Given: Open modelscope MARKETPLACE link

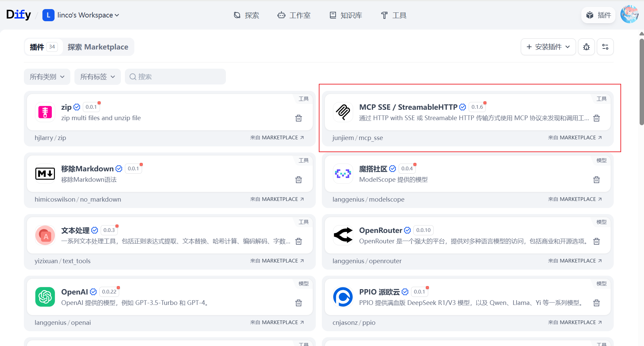Looking at the screenshot, I should point(575,199).
